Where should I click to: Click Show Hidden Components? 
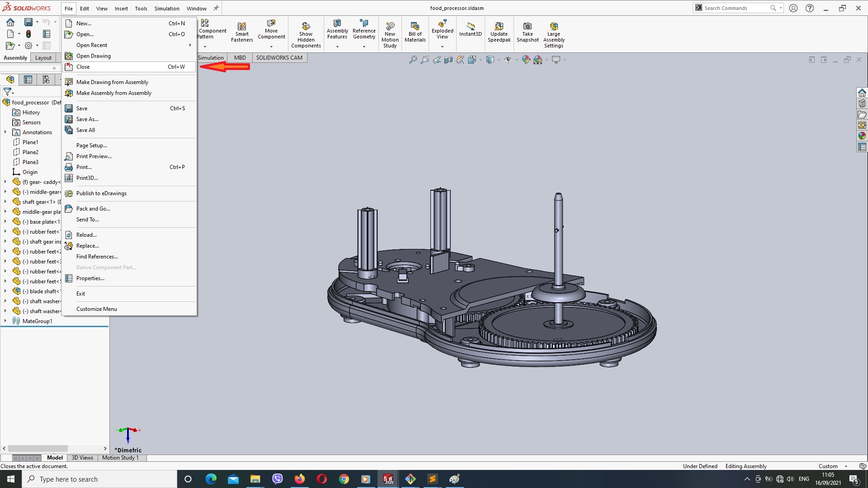click(306, 34)
